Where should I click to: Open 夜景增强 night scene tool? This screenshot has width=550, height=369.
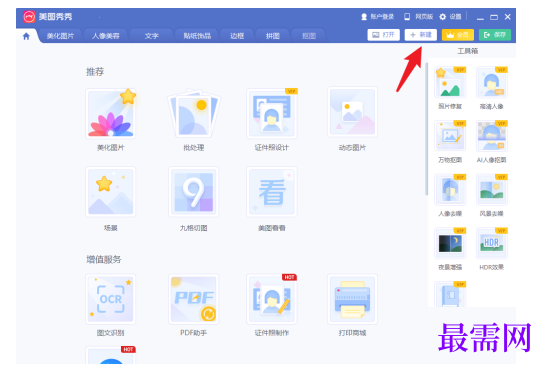tap(450, 243)
